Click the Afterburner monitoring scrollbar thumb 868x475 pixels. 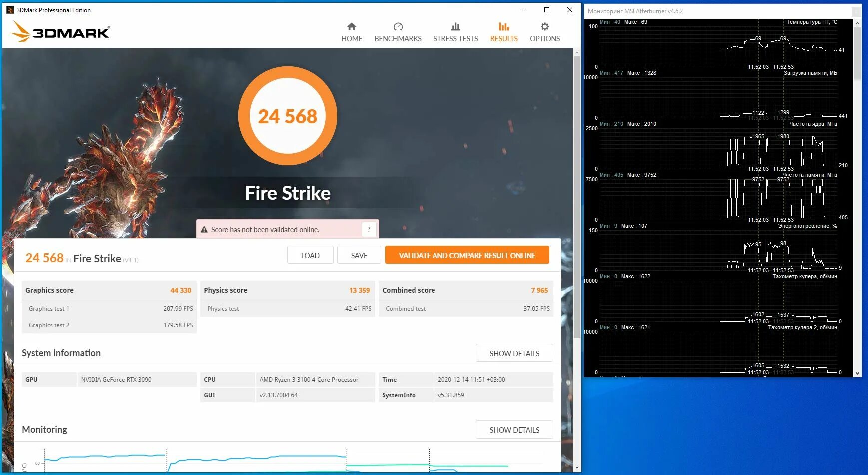857,53
